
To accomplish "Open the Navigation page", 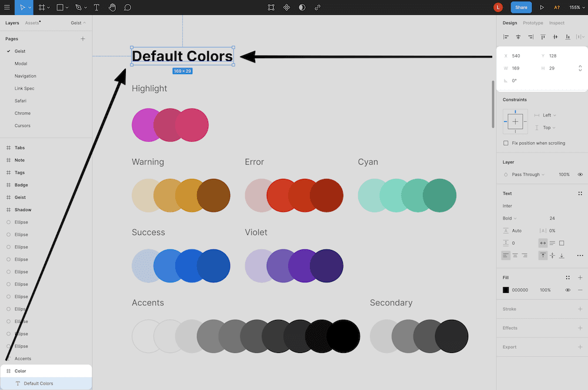I will point(25,76).
